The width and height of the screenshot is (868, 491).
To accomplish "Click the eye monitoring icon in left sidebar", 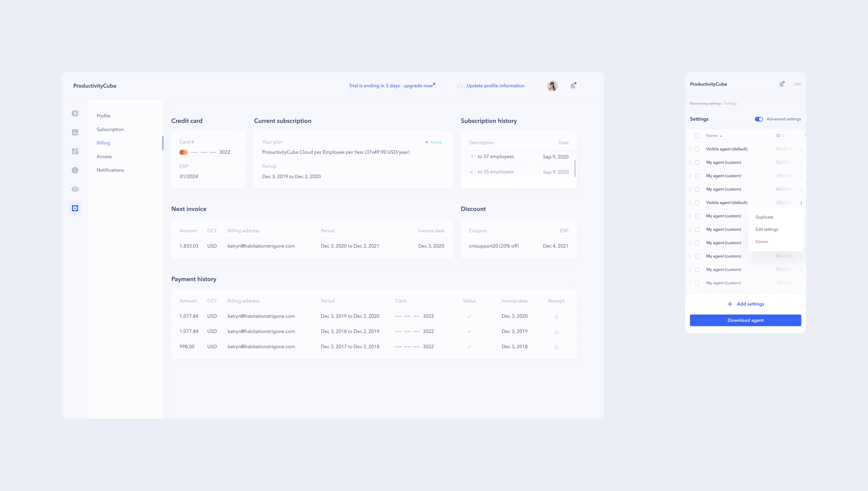I will 75,189.
